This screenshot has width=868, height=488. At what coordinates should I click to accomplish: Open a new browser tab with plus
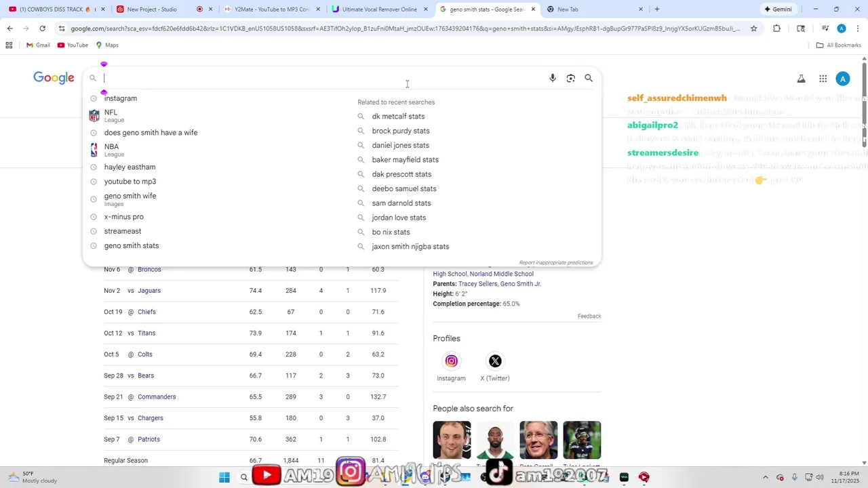(x=656, y=9)
